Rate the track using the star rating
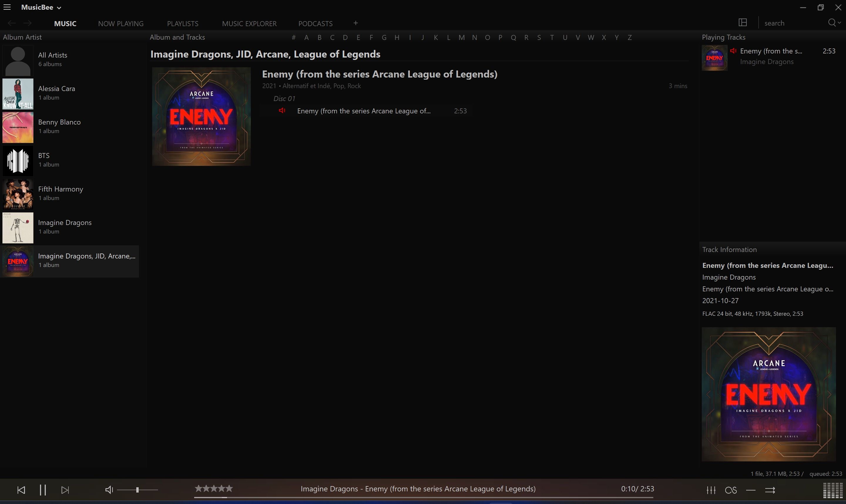Screen dimensions: 846x504 pos(213,488)
